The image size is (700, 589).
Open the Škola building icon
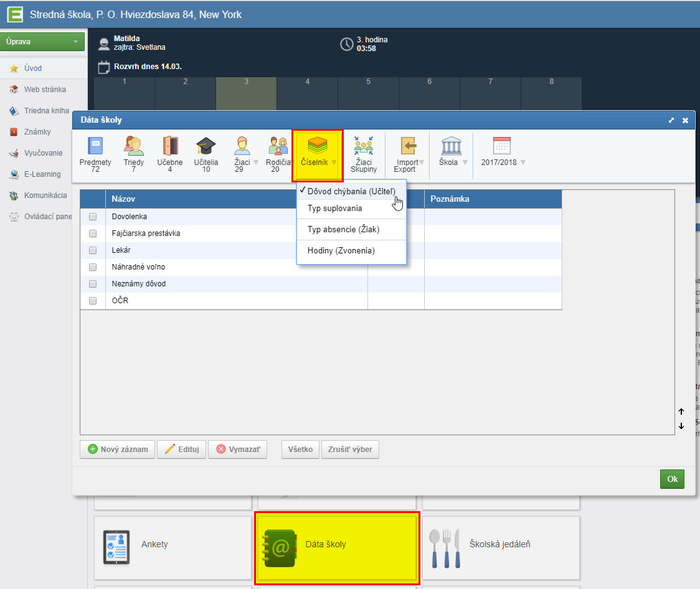tap(452, 146)
